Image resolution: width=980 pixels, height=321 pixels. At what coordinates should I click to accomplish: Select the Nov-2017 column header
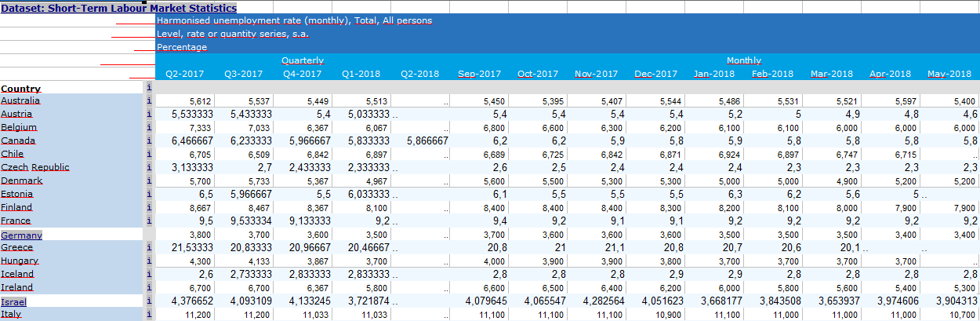(x=596, y=74)
